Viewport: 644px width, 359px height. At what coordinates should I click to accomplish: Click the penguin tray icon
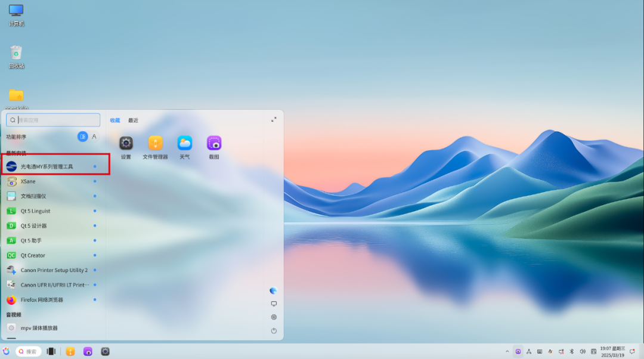(550, 352)
